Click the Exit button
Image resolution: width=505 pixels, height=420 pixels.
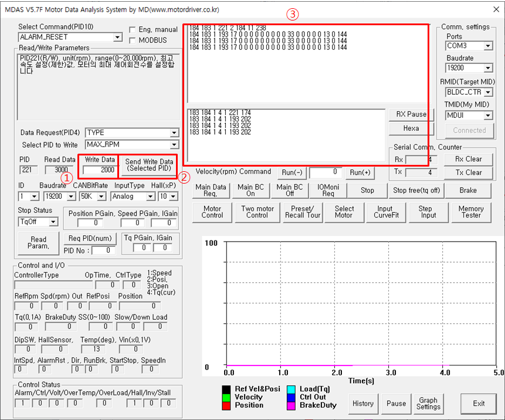point(478,404)
